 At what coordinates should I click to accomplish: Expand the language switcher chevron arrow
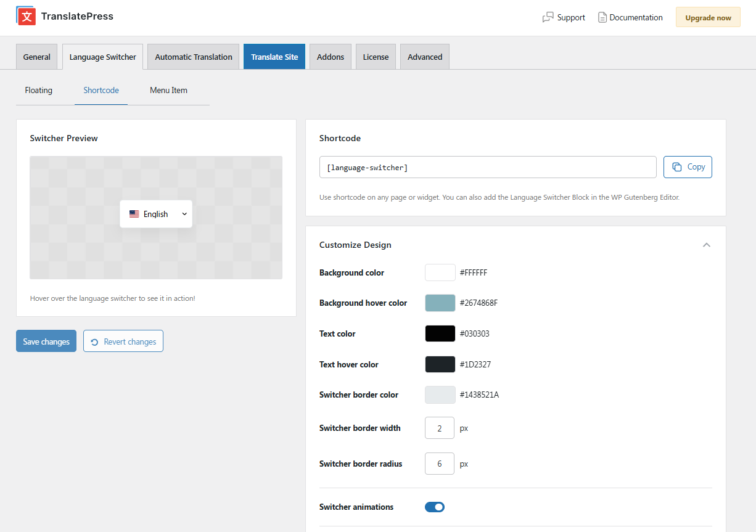(x=184, y=214)
